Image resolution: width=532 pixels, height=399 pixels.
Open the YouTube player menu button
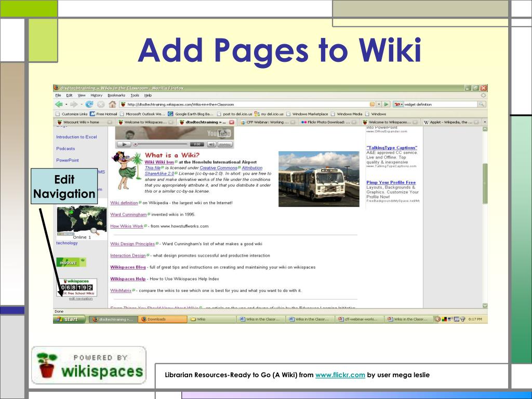pyautogui.click(x=224, y=144)
